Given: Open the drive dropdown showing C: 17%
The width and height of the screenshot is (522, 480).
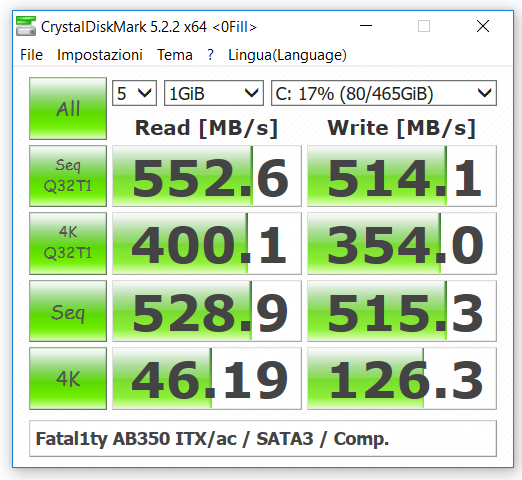Looking at the screenshot, I should (x=384, y=93).
